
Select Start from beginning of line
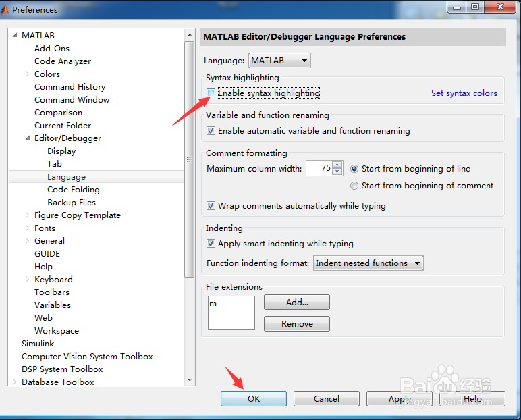[354, 169]
